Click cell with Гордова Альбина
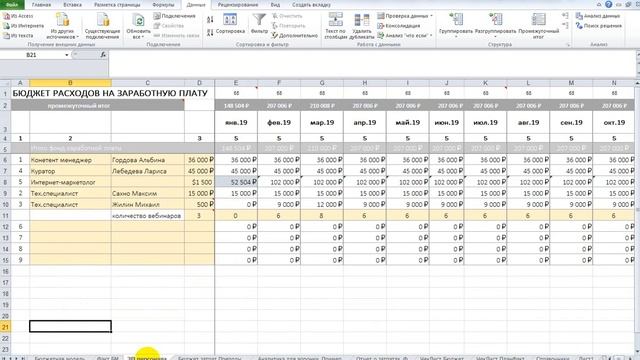The width and height of the screenshot is (640, 360). 147,160
